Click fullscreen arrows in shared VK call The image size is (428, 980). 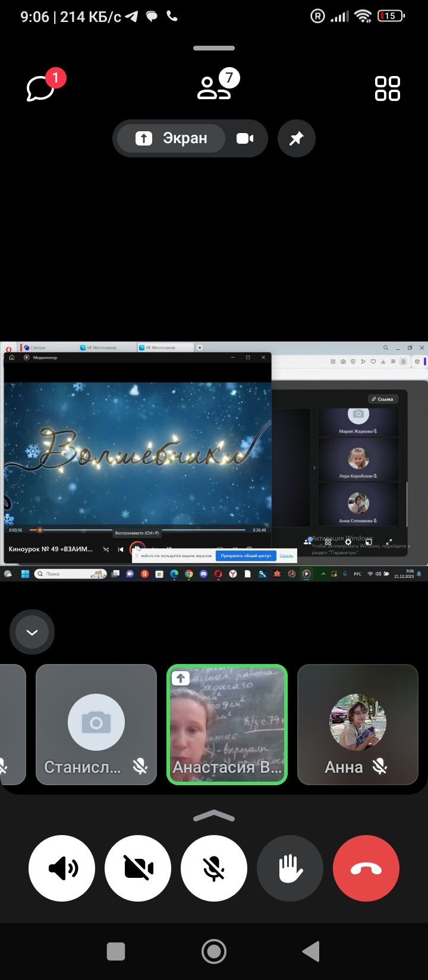[x=389, y=542]
